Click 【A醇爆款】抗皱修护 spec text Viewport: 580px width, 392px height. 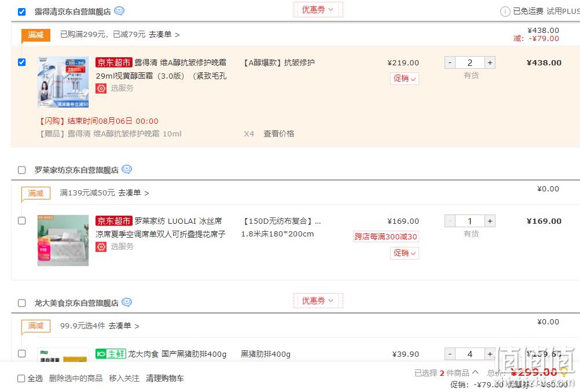(278, 63)
